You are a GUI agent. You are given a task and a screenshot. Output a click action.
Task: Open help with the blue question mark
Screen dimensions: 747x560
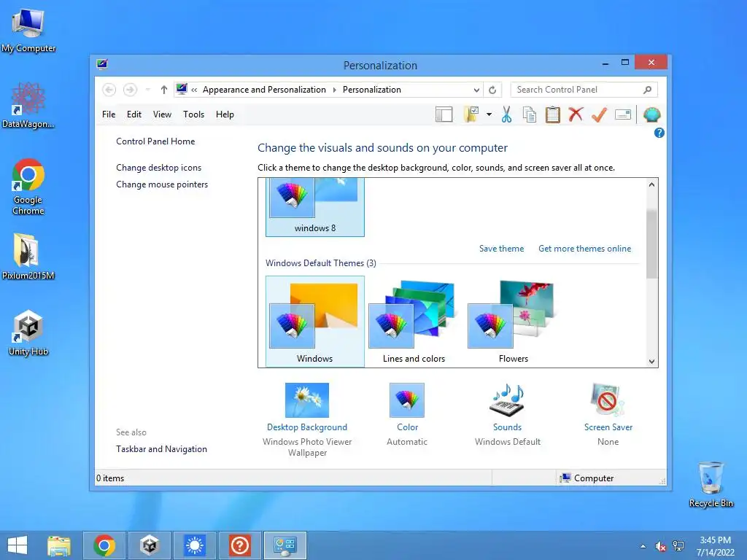click(x=659, y=133)
